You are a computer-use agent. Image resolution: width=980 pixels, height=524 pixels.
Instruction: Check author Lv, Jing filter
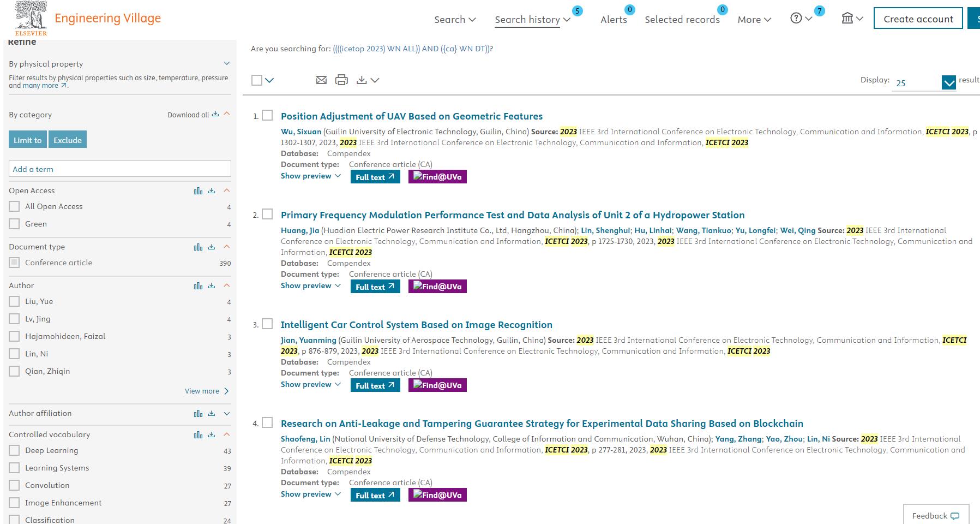coord(14,319)
